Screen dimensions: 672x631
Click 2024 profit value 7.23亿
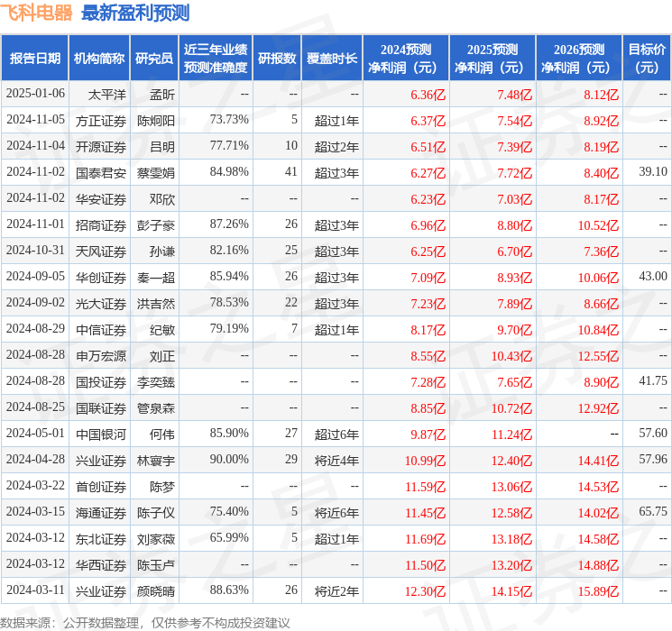pyautogui.click(x=428, y=304)
